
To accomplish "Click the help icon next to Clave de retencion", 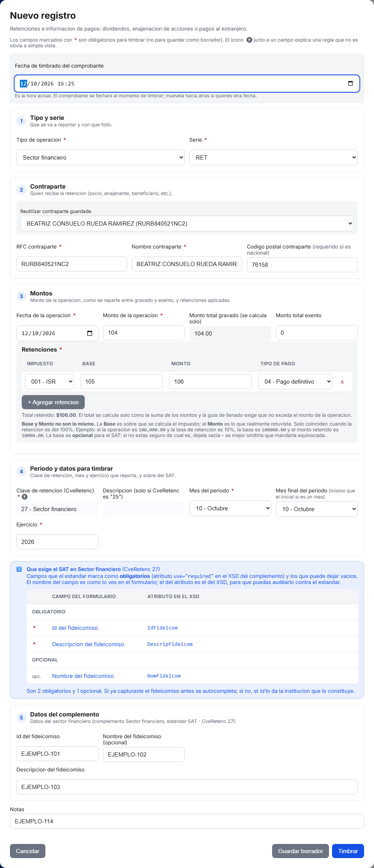I will click(x=25, y=497).
